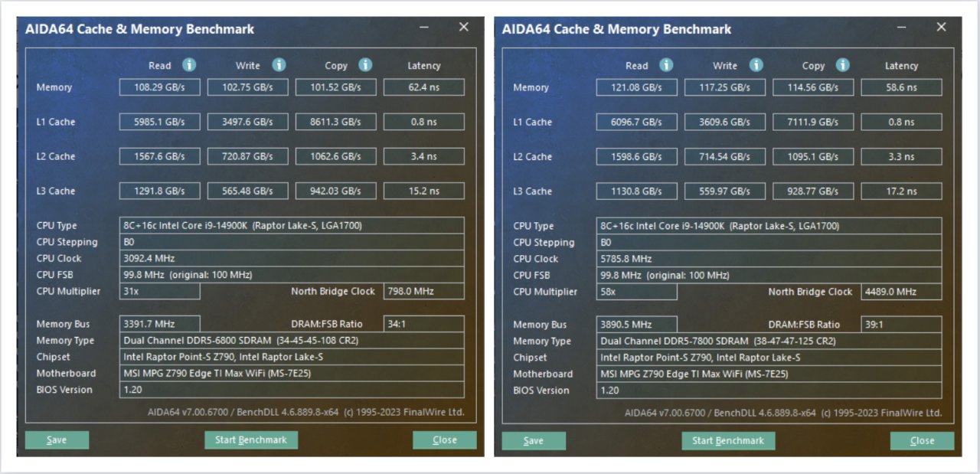
Task: Click DRAM:FSB Ratio value 39:1
Action: pyautogui.click(x=901, y=325)
